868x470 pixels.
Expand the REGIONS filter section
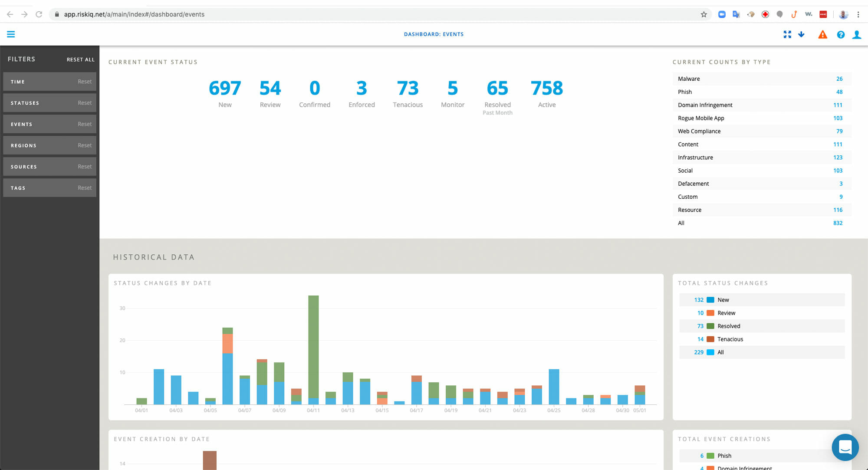[49, 145]
